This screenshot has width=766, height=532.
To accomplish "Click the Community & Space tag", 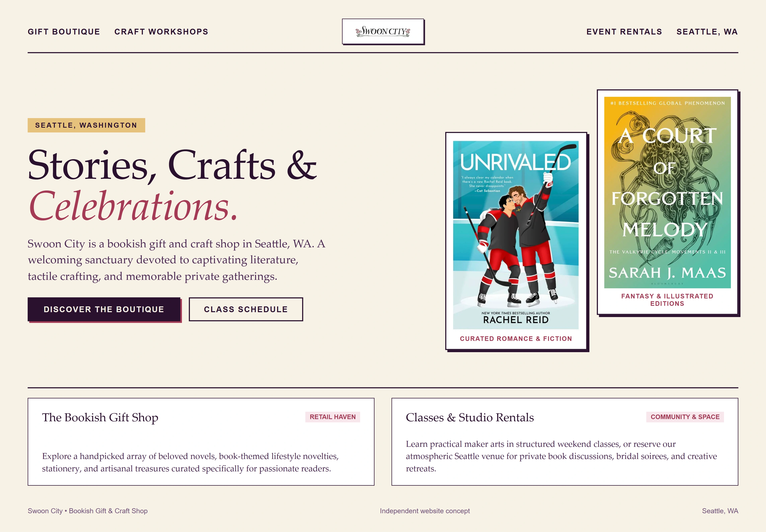I will coord(685,417).
